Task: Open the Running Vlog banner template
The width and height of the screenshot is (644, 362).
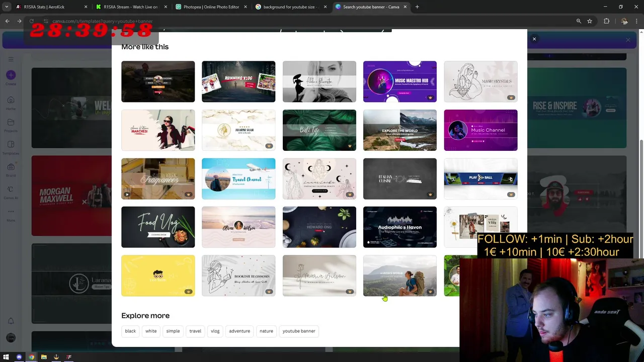Action: coord(238,81)
